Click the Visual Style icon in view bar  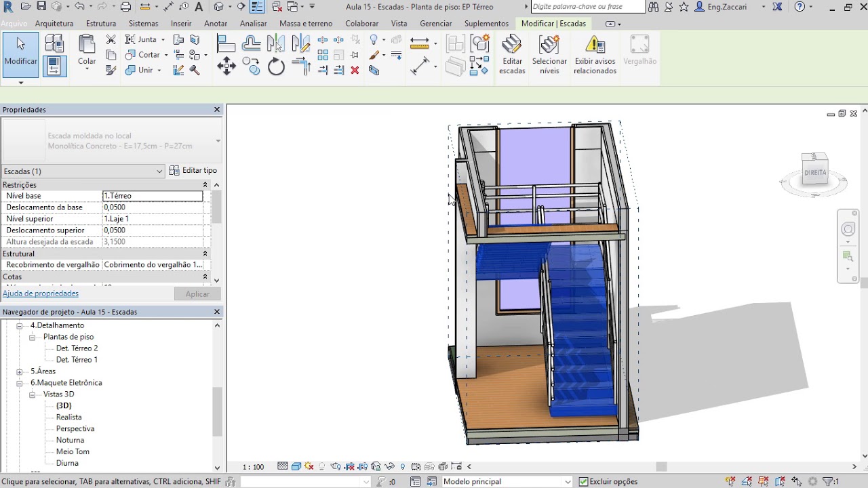coord(296,467)
